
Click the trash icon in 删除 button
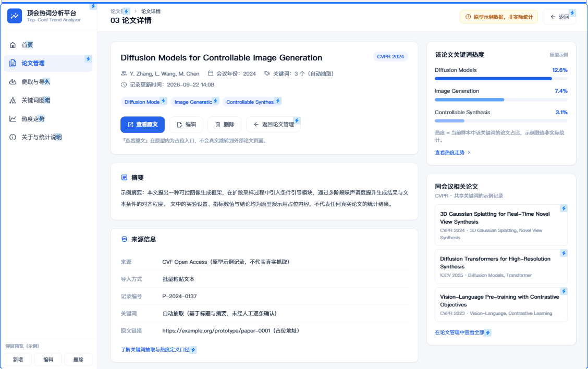pyautogui.click(x=217, y=125)
